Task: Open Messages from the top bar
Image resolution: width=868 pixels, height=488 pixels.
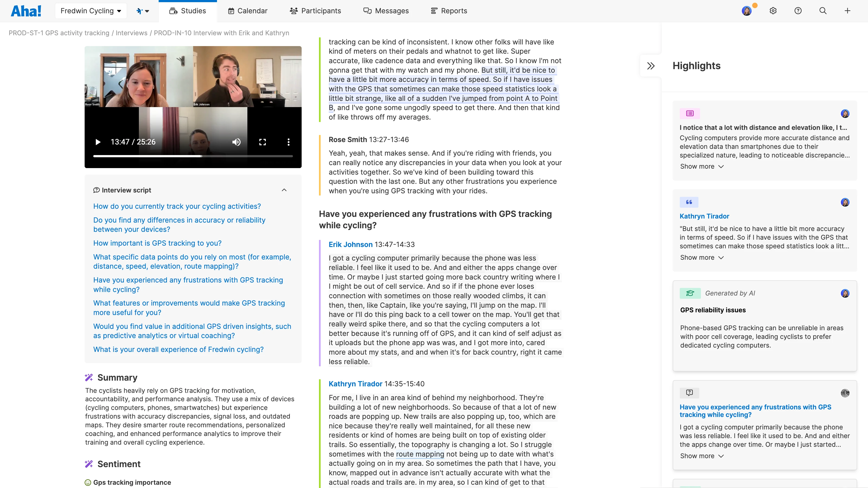Action: [x=367, y=11]
